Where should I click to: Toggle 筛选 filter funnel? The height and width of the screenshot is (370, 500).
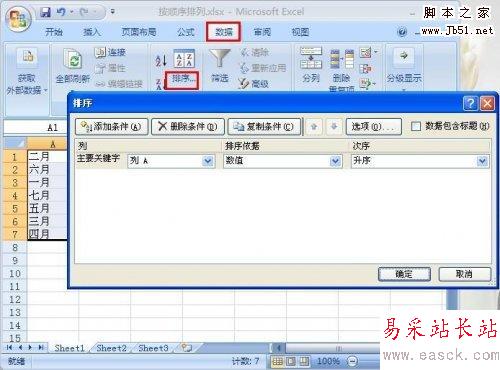click(220, 65)
